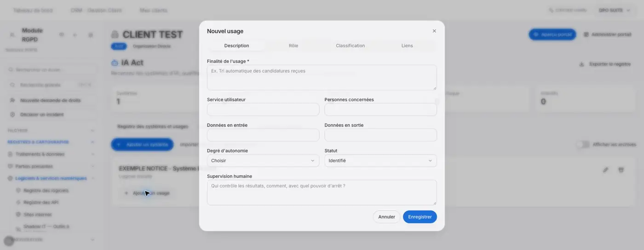This screenshot has width=644, height=250.
Task: Click the Registre des logiciels icon
Action: (18, 190)
